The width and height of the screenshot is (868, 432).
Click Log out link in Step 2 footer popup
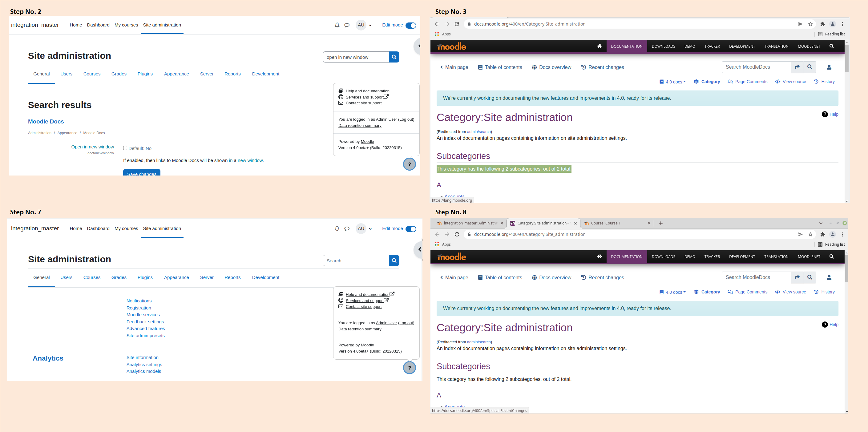pos(406,119)
